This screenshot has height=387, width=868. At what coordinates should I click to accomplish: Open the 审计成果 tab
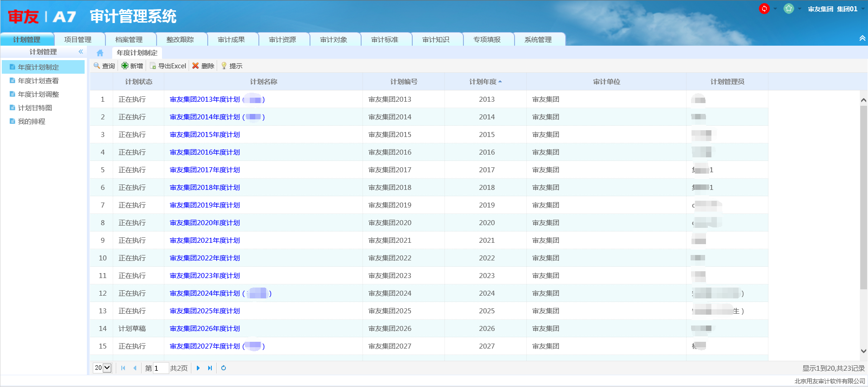click(231, 40)
